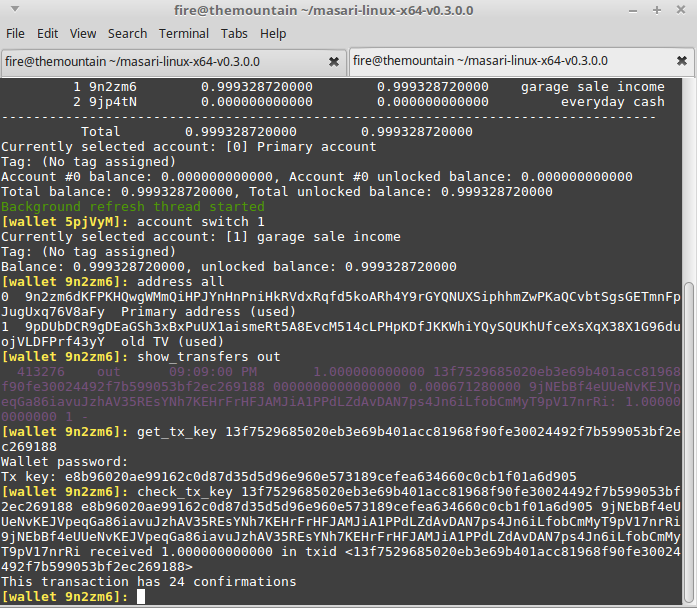Image resolution: width=697 pixels, height=608 pixels.
Task: Open the window menu arrow icon in title bar
Action: [x=15, y=9]
